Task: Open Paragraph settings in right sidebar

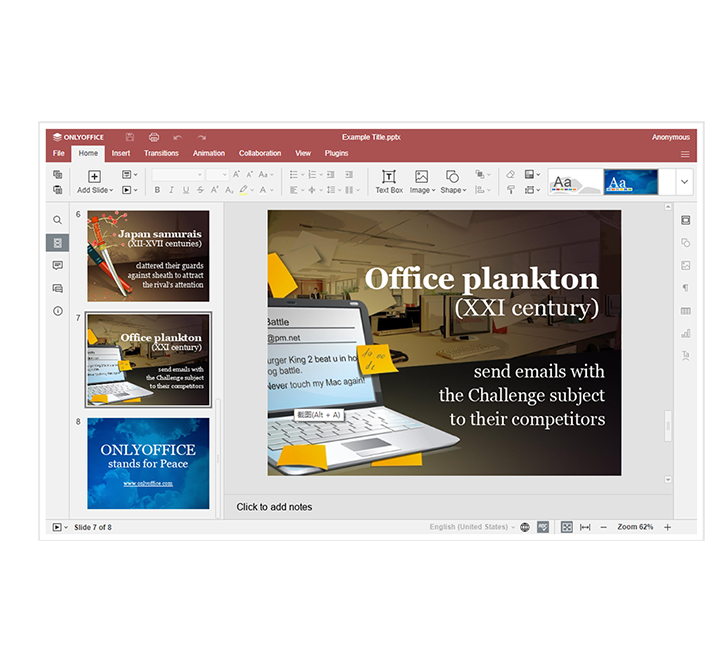Action: (x=686, y=288)
